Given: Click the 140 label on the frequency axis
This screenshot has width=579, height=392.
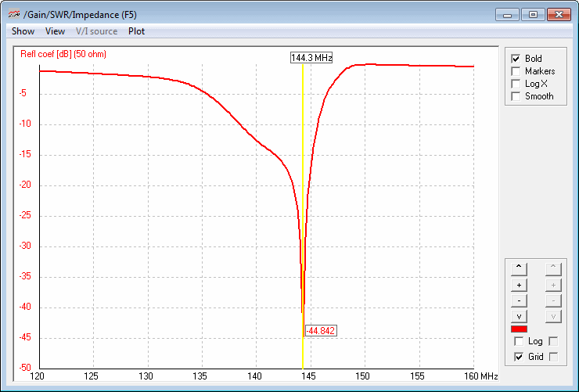Looking at the screenshot, I should (x=254, y=376).
